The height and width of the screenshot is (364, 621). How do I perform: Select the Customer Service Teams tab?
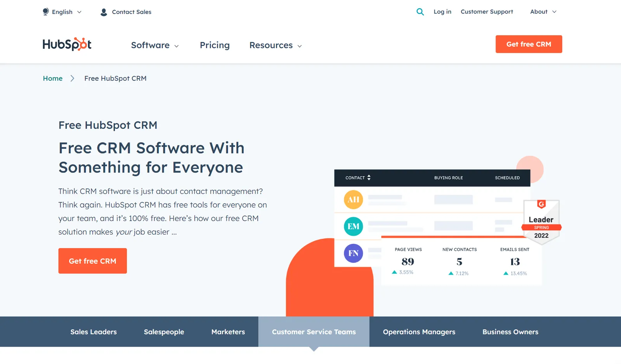pyautogui.click(x=314, y=332)
